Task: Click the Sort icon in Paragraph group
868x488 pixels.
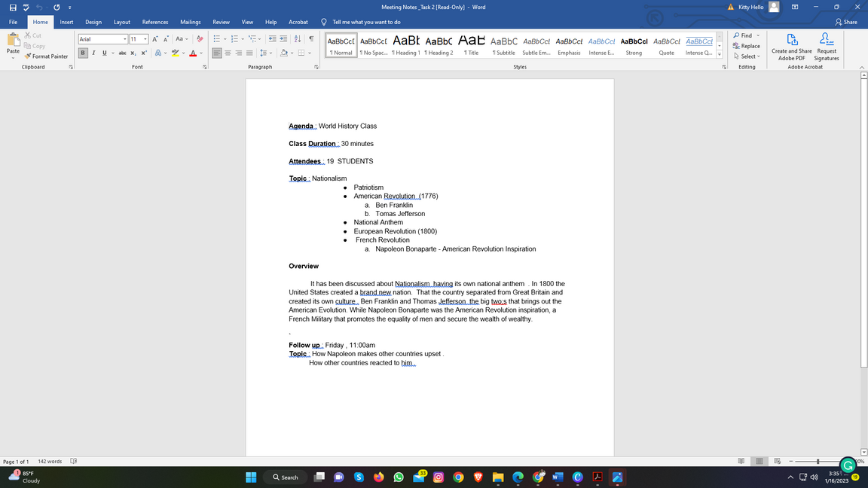Action: click(x=298, y=38)
